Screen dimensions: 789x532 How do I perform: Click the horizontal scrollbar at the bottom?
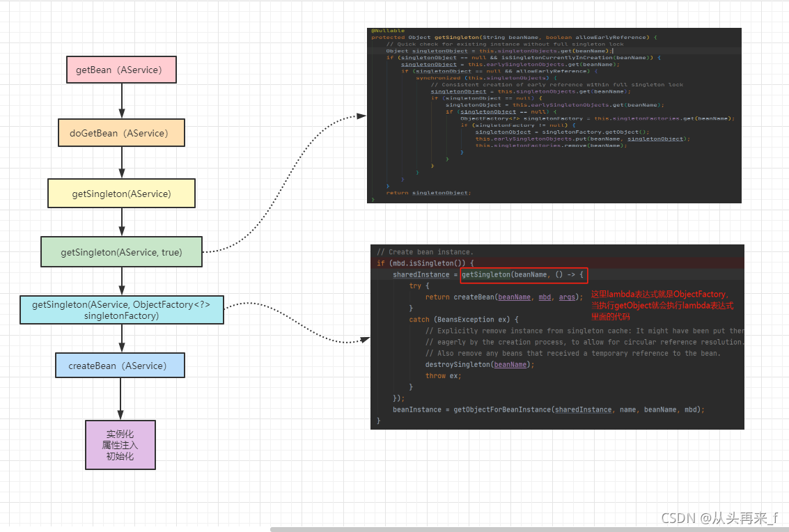[x=529, y=529]
